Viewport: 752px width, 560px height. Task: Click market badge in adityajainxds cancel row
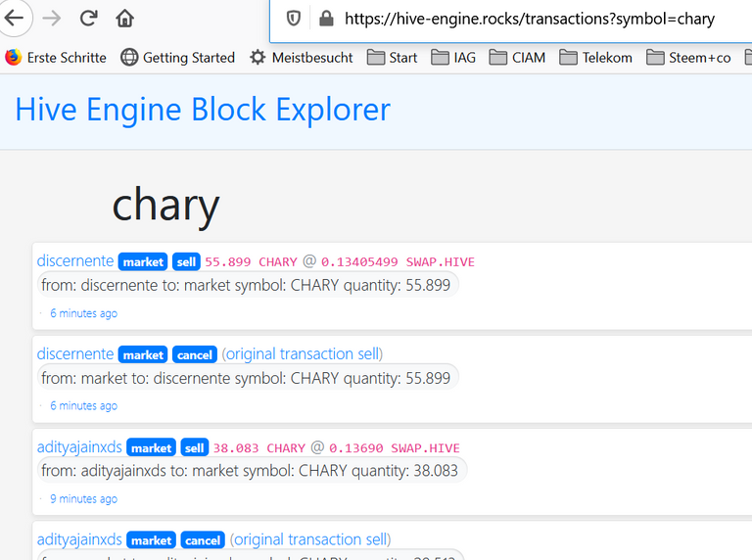tap(151, 540)
